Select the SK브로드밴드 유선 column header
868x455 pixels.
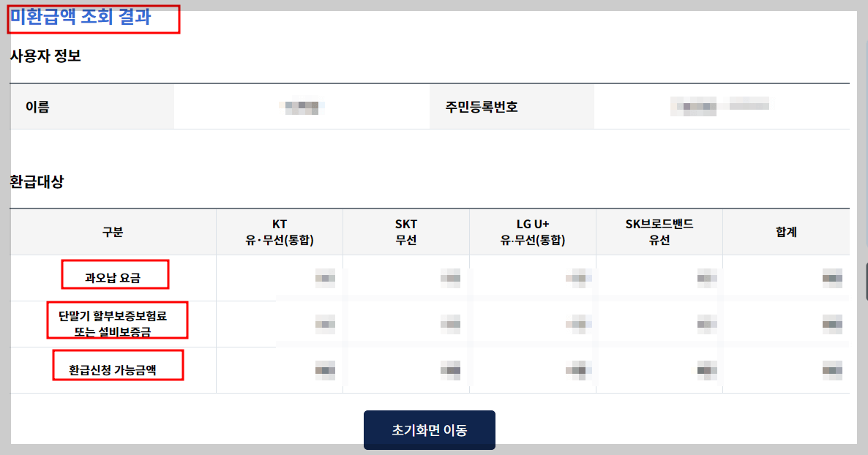[x=659, y=231]
